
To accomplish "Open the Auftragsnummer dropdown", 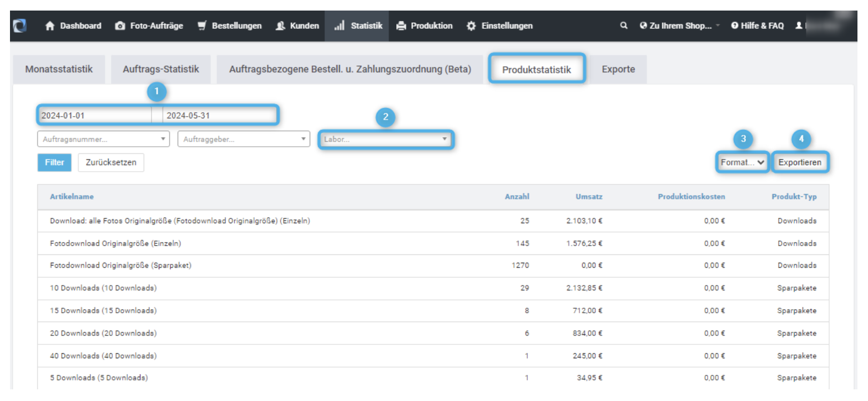I will pos(104,139).
